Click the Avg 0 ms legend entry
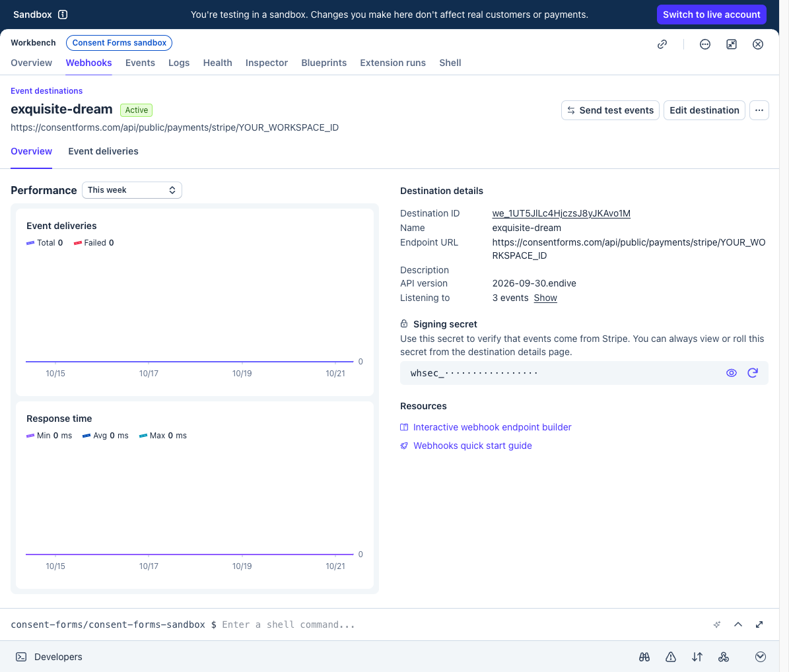The width and height of the screenshot is (789, 672). tap(105, 436)
